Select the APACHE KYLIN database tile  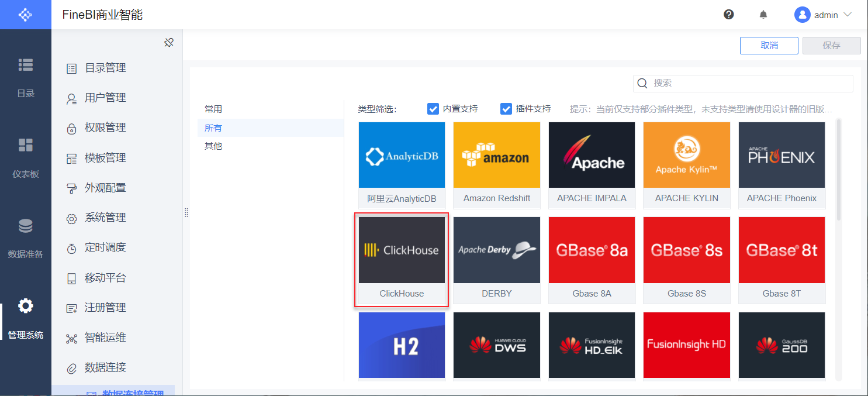[x=687, y=165]
